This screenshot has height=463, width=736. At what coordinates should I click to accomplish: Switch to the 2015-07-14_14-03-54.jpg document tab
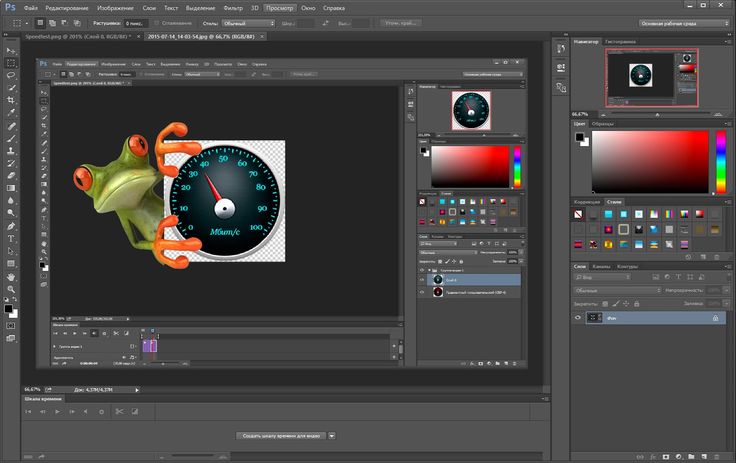[x=201, y=36]
